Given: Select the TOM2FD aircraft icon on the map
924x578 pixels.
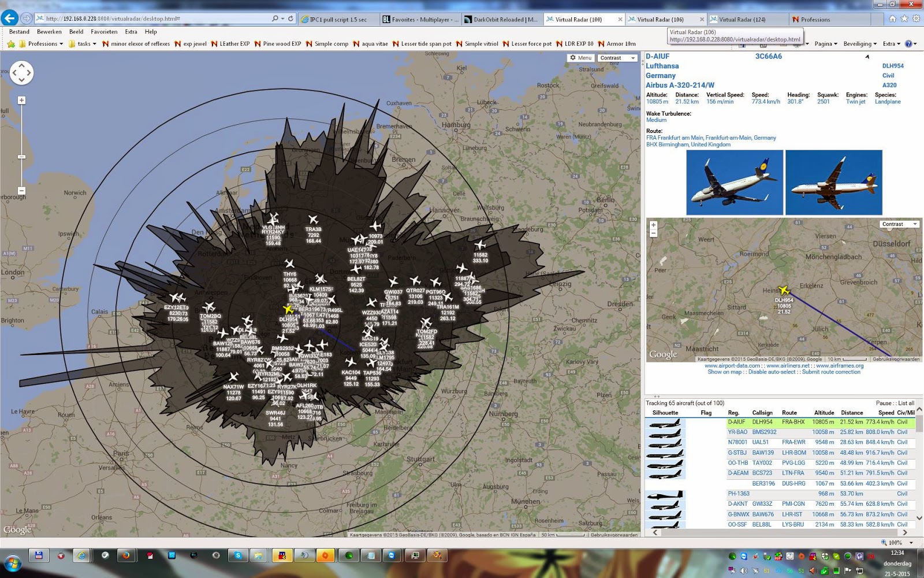Looking at the screenshot, I should pyautogui.click(x=426, y=323).
